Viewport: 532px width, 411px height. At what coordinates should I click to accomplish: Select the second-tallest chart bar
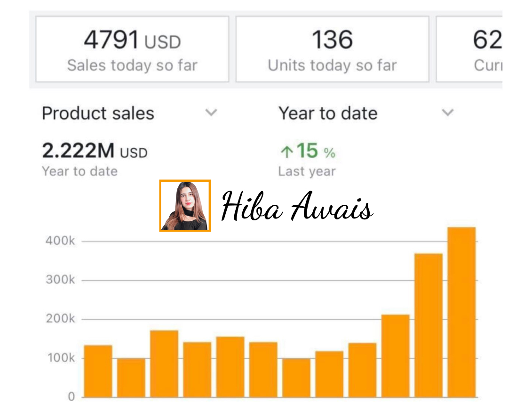428,325
